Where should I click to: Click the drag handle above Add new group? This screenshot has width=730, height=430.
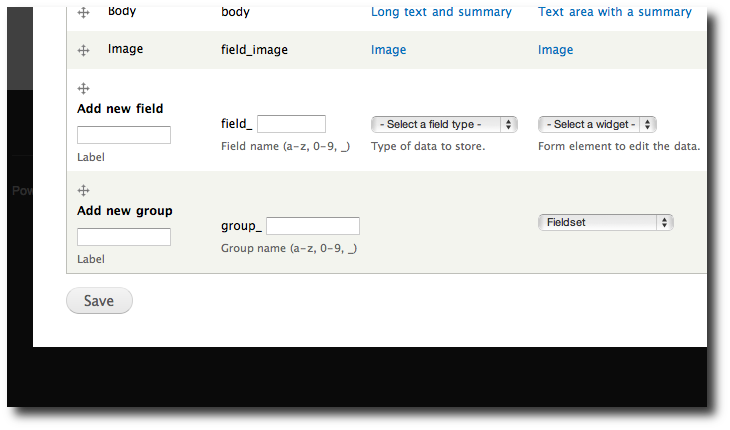(83, 190)
